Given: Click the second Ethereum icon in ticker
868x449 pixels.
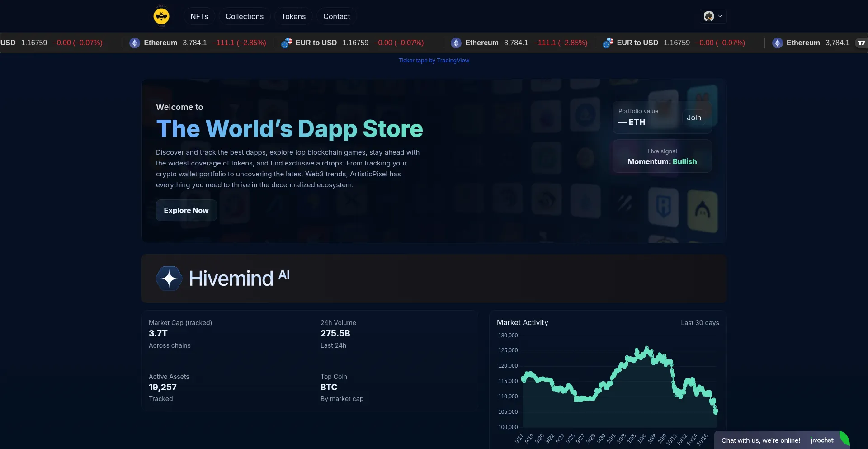Looking at the screenshot, I should (x=456, y=43).
